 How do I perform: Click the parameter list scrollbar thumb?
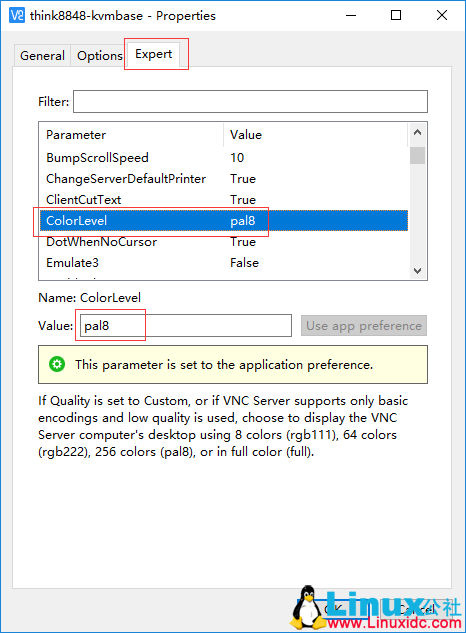click(418, 155)
